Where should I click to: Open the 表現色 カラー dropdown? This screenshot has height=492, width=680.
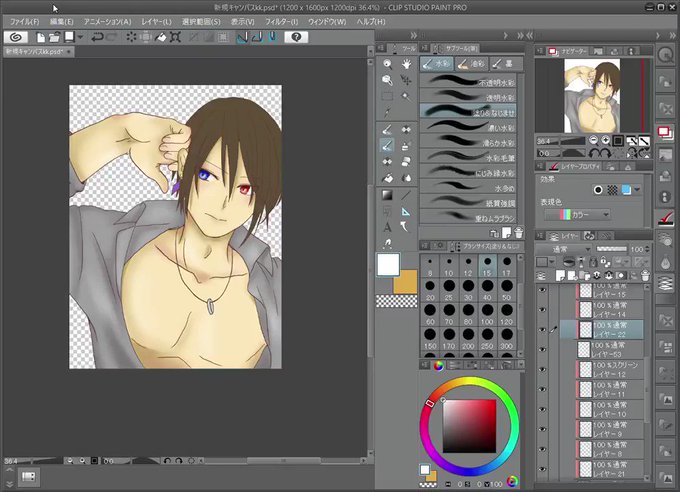point(577,214)
